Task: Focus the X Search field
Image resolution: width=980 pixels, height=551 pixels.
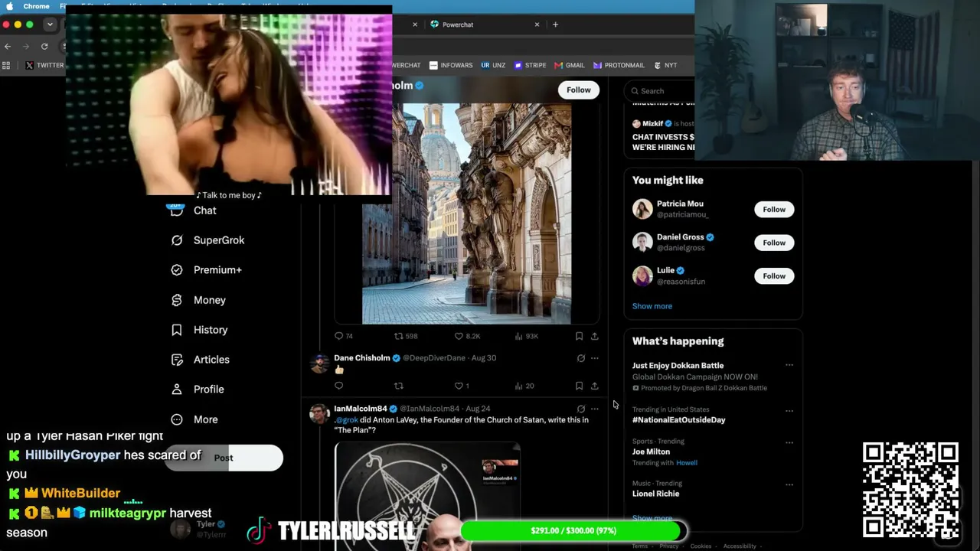Action: [660, 91]
